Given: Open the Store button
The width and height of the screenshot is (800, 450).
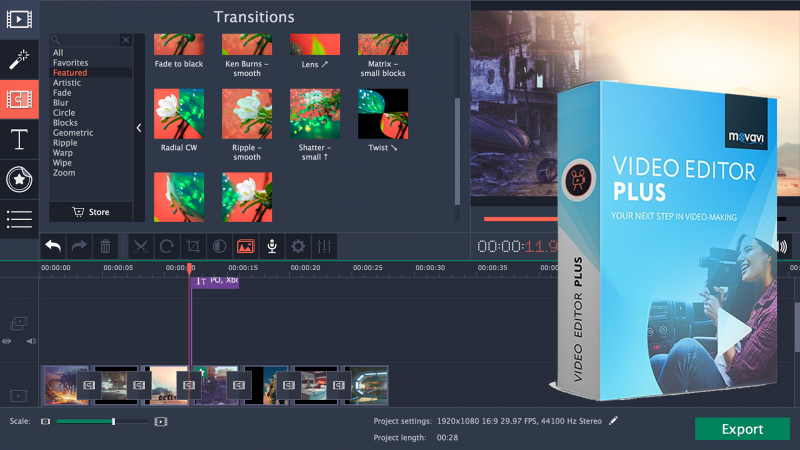Looking at the screenshot, I should [91, 212].
